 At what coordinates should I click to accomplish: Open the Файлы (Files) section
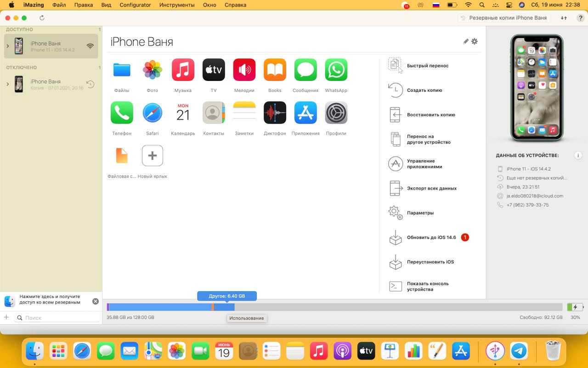point(122,70)
